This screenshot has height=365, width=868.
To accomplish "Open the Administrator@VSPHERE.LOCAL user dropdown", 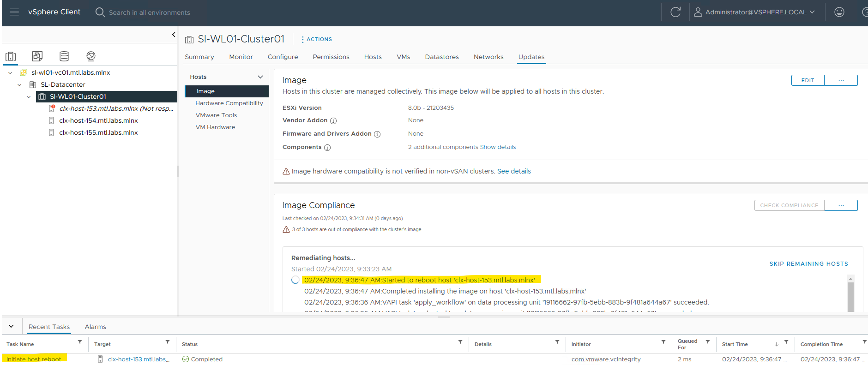I will pos(760,12).
